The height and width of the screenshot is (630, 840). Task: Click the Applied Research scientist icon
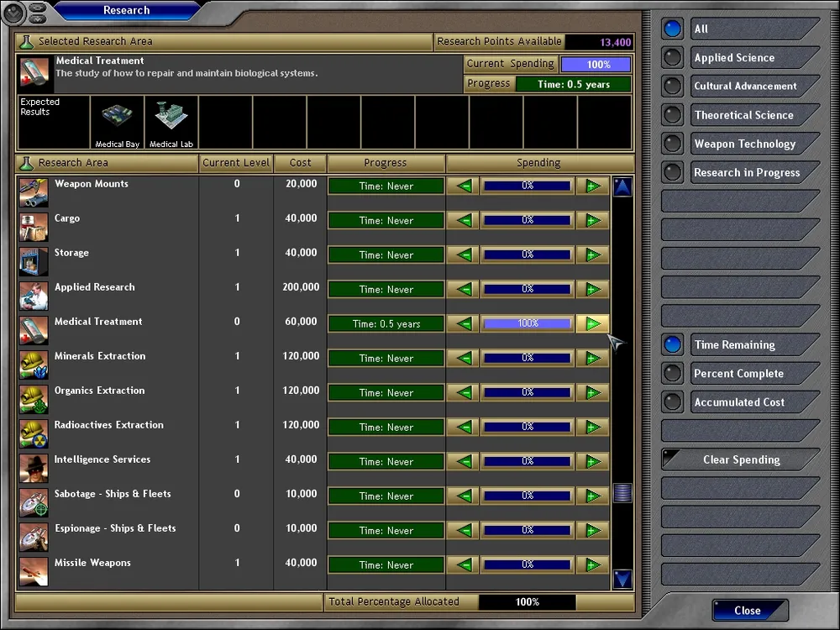pyautogui.click(x=34, y=296)
